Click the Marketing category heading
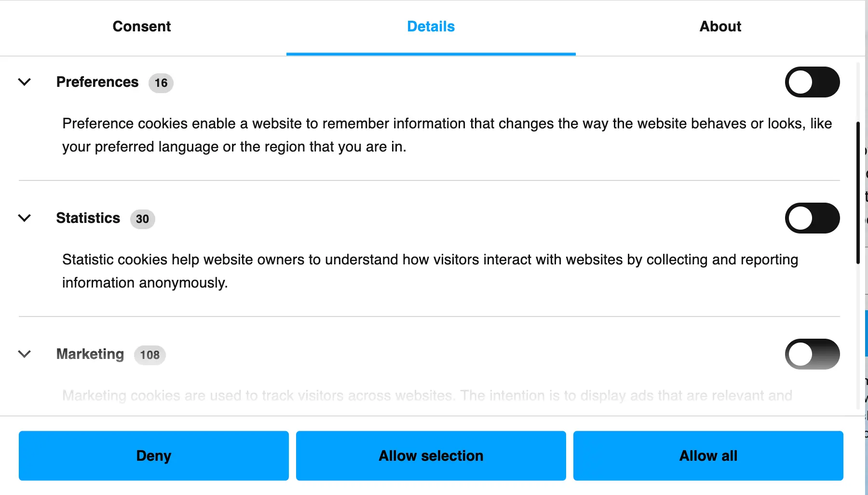Image resolution: width=868 pixels, height=495 pixels. (90, 354)
